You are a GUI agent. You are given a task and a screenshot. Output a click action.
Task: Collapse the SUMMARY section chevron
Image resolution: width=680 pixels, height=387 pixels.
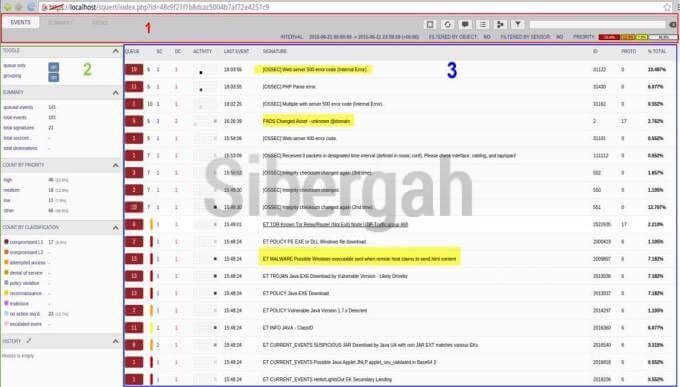(x=115, y=93)
